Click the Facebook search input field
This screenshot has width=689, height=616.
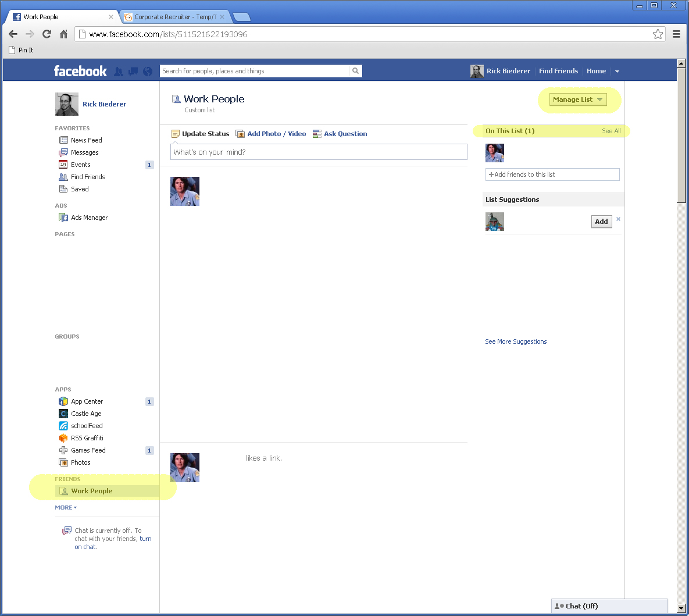[255, 71]
